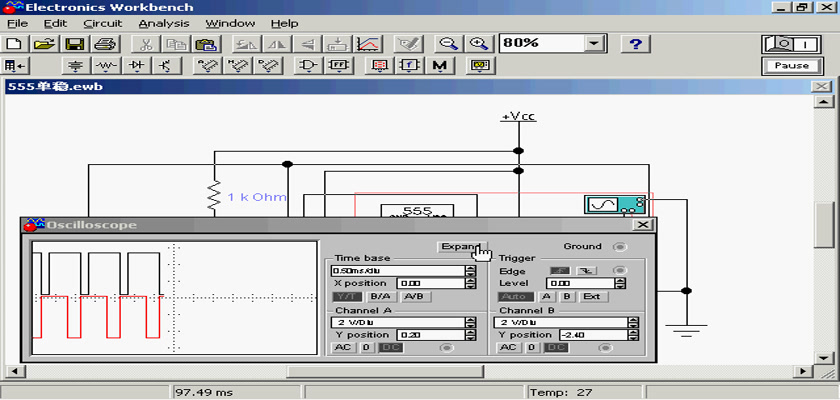
Task: Select the oscilloscope instrument in circuit
Action: (614, 205)
